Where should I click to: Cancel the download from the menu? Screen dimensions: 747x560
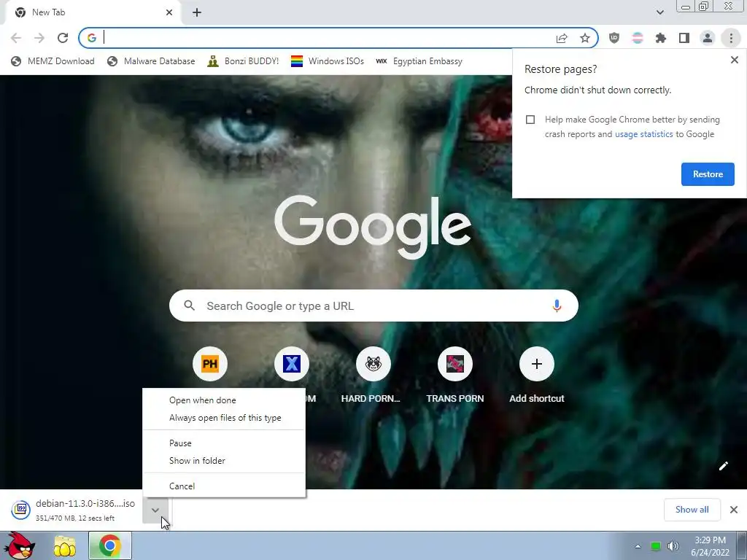coord(224,486)
